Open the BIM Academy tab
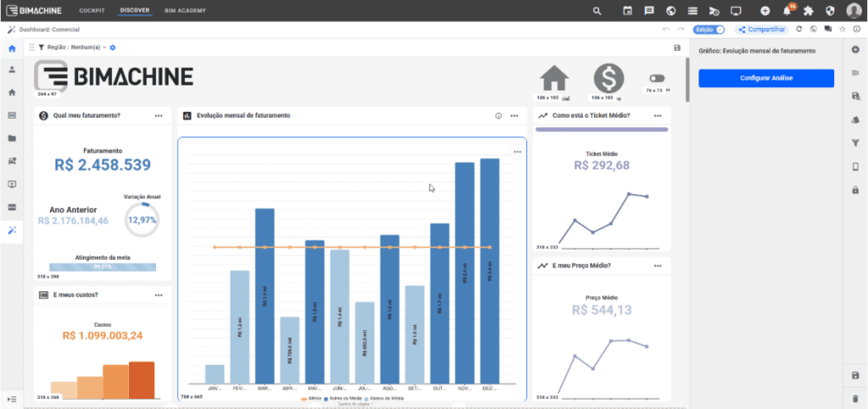The height and width of the screenshot is (409, 868). point(185,11)
